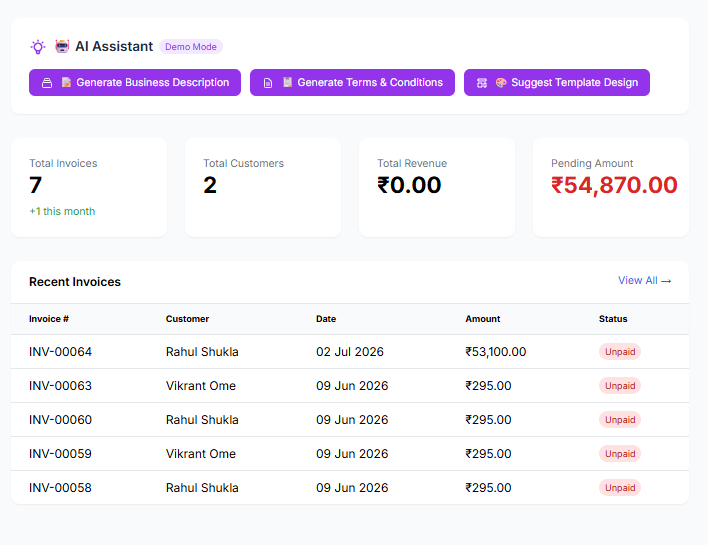The image size is (708, 545).
Task: Click the Total Invoices card label
Action: pyautogui.click(x=63, y=163)
